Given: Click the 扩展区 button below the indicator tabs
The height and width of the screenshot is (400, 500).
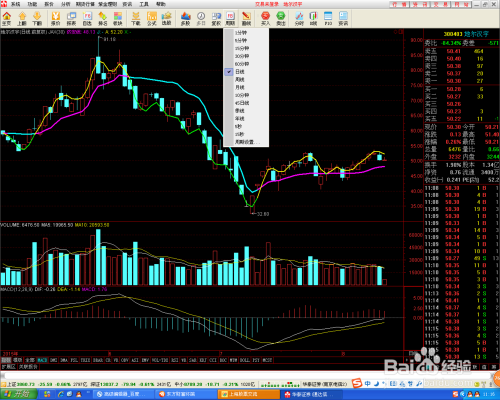Looking at the screenshot, I should coord(9,367).
